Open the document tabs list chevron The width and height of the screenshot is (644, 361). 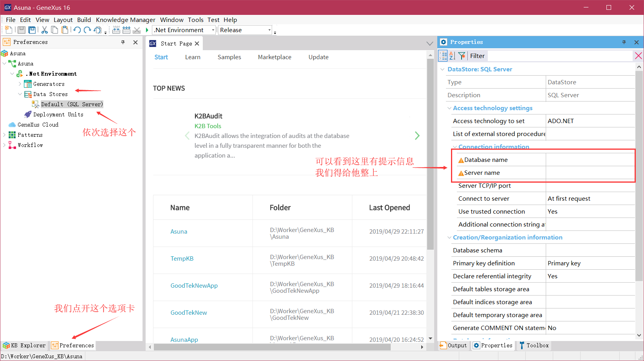click(x=430, y=44)
